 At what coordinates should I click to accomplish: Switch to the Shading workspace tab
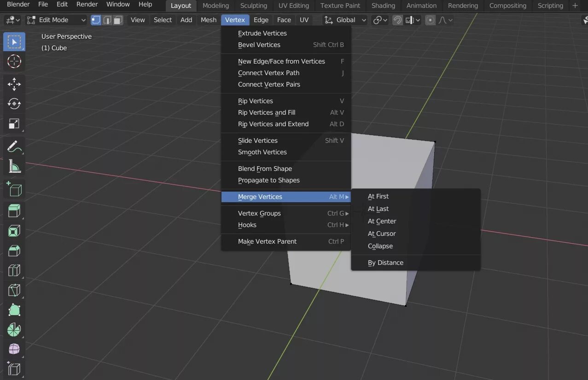pyautogui.click(x=383, y=6)
